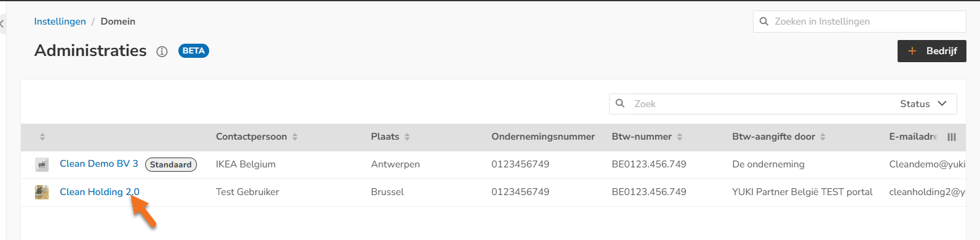Open column chooser icon in table header
Viewport: 980px width, 240px height.
pyautogui.click(x=952, y=137)
